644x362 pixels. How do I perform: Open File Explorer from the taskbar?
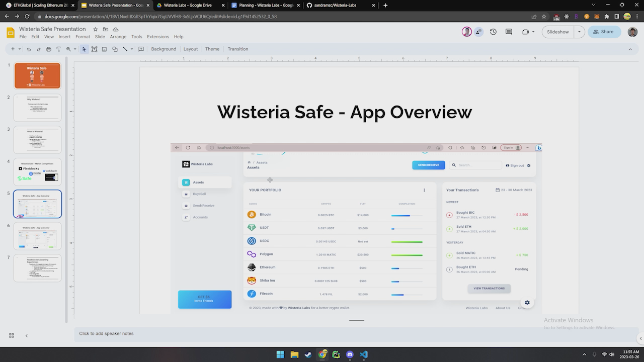tap(294, 354)
